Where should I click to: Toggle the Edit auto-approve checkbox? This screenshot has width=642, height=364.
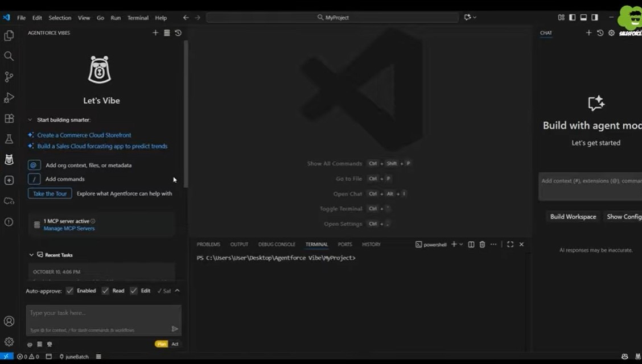(x=134, y=291)
